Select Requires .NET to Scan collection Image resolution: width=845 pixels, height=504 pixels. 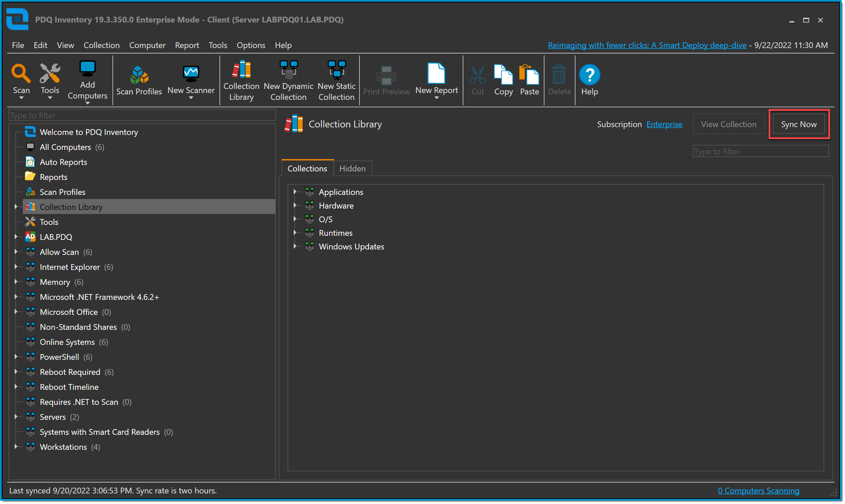coord(79,402)
